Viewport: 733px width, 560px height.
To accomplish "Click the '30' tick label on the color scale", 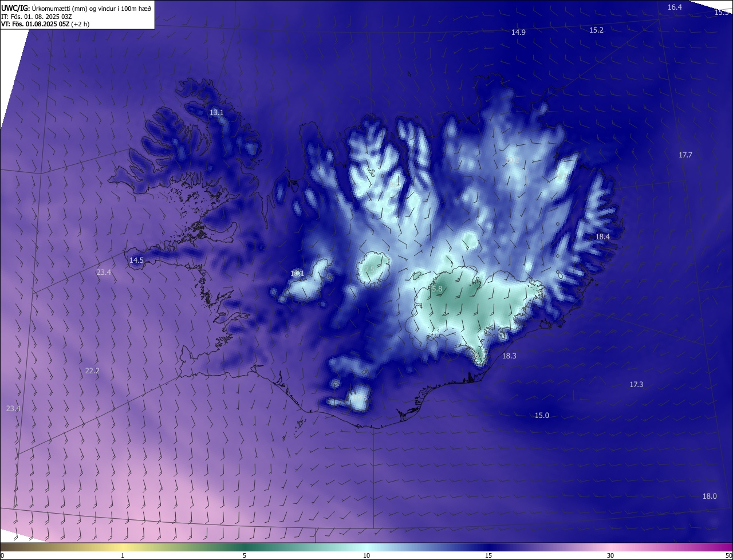I will click(610, 555).
